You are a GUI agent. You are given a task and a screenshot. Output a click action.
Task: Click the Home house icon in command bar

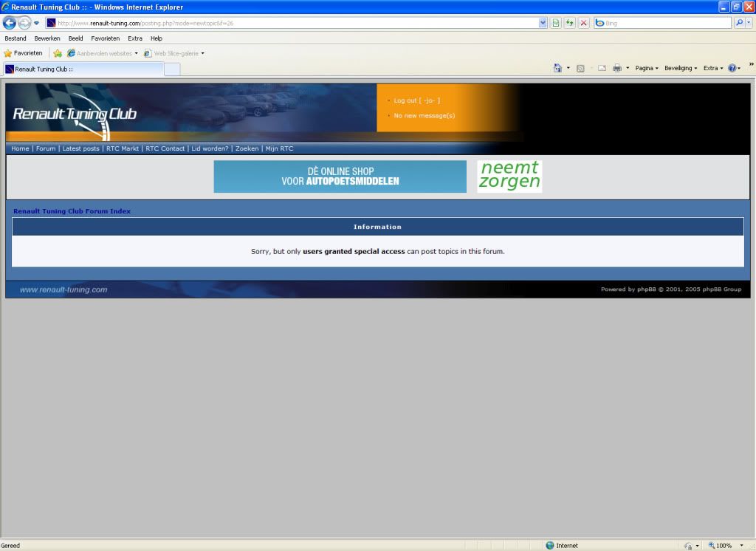[557, 68]
